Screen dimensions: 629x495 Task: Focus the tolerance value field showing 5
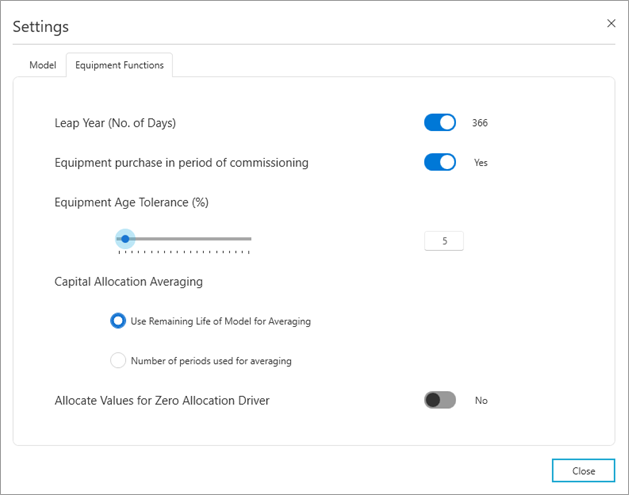pyautogui.click(x=443, y=241)
